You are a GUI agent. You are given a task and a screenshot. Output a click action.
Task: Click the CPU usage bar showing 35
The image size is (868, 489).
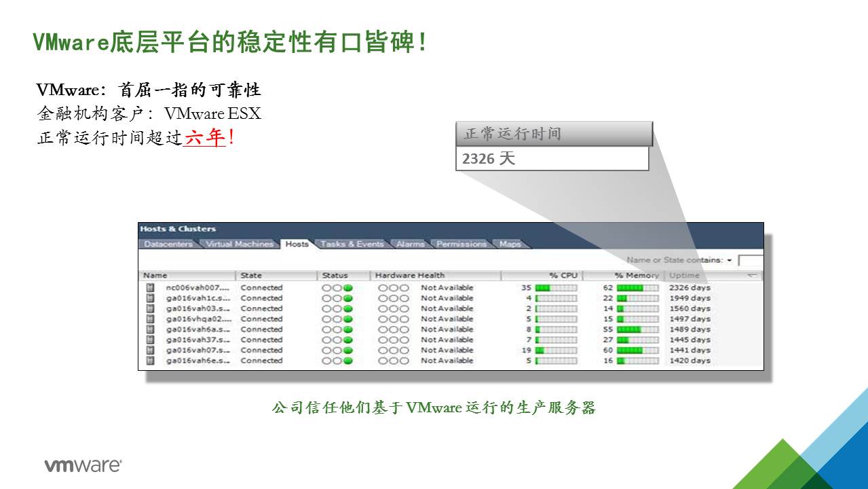coord(556,288)
